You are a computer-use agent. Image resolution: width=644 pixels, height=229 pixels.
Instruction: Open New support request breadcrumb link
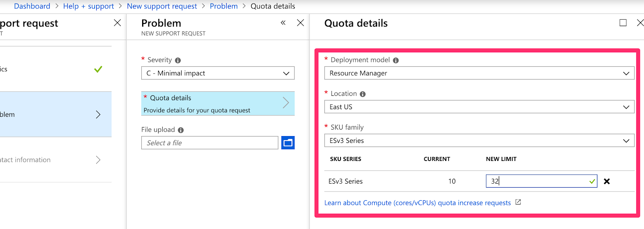click(x=162, y=6)
